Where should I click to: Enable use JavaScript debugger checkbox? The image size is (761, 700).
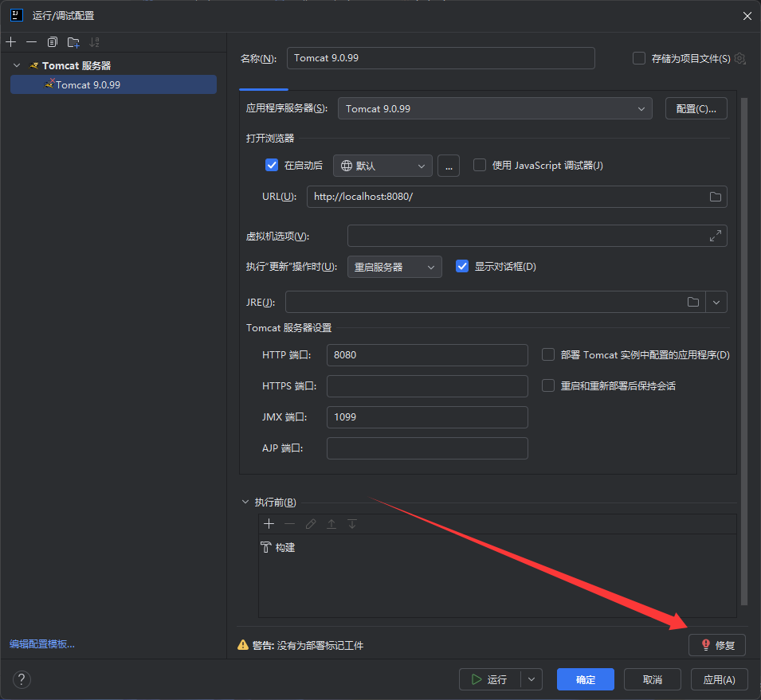tap(480, 166)
